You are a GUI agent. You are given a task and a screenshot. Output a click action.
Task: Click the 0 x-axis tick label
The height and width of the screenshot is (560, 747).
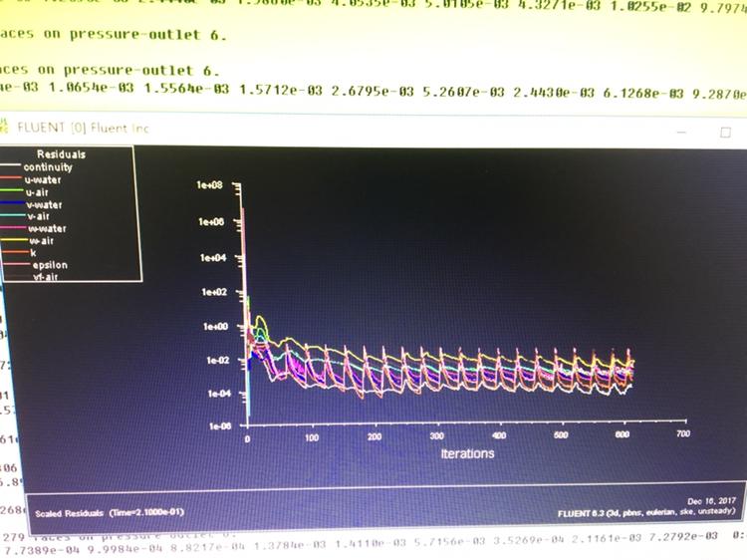coord(247,439)
